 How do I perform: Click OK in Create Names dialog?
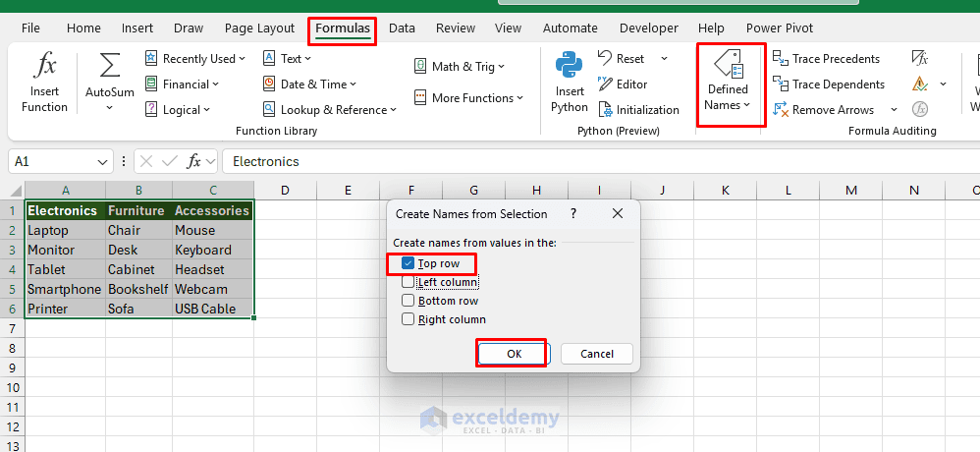click(x=514, y=353)
